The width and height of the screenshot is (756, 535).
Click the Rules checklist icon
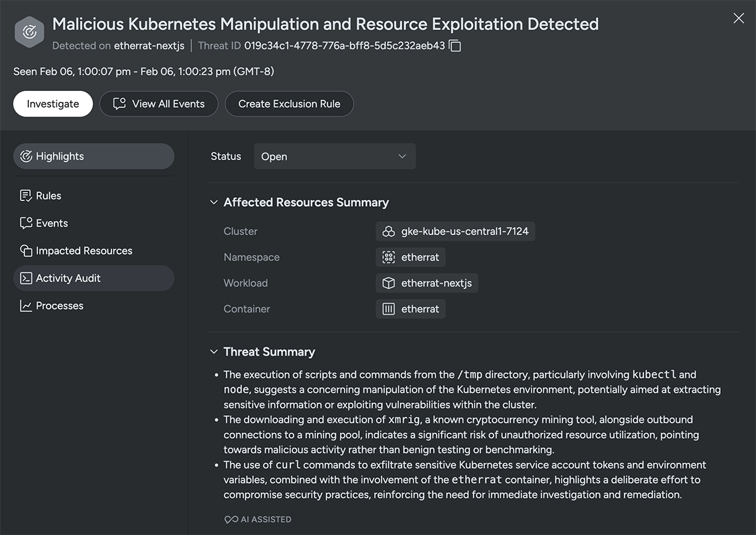point(26,195)
